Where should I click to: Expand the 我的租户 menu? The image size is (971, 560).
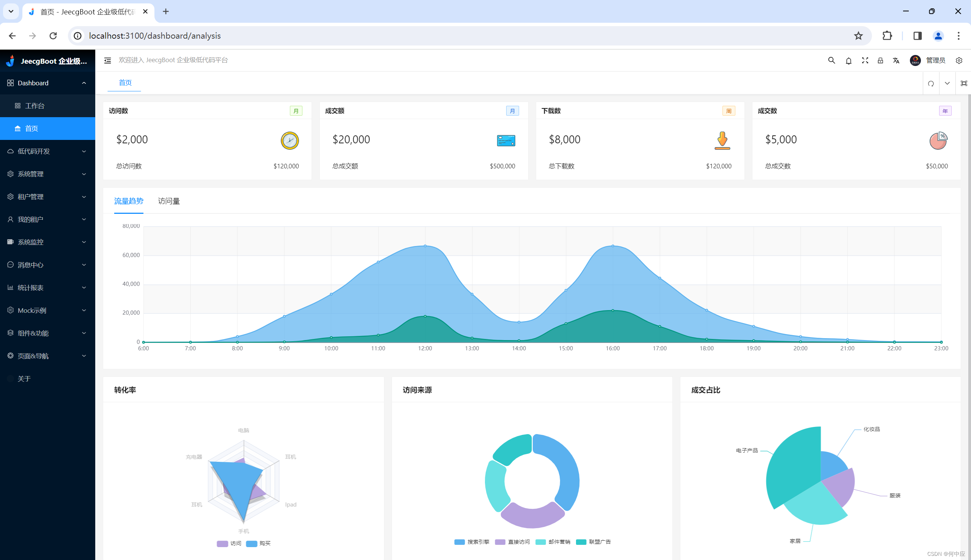tap(47, 219)
